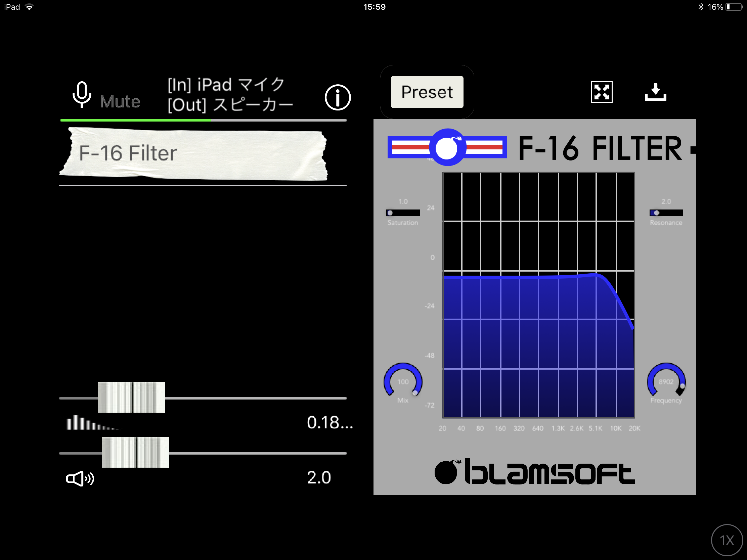Tap the [Out] スピーカー output text

pyautogui.click(x=230, y=105)
